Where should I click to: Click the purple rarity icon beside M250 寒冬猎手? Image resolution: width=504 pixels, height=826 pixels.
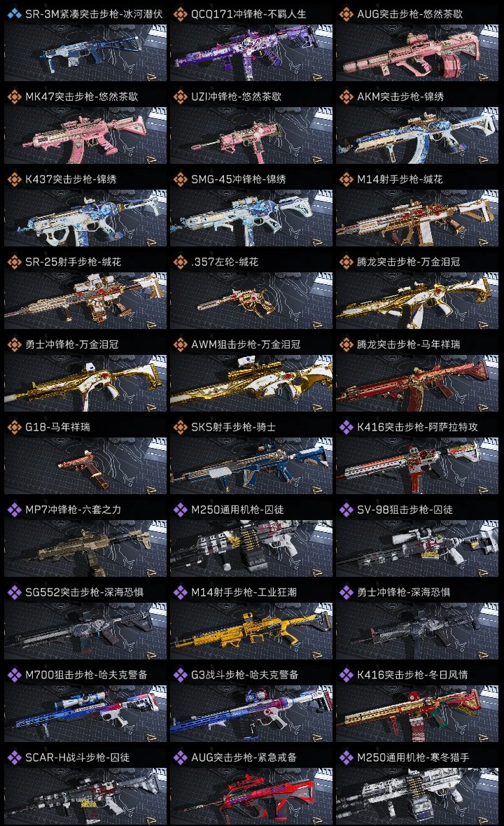pyautogui.click(x=346, y=757)
